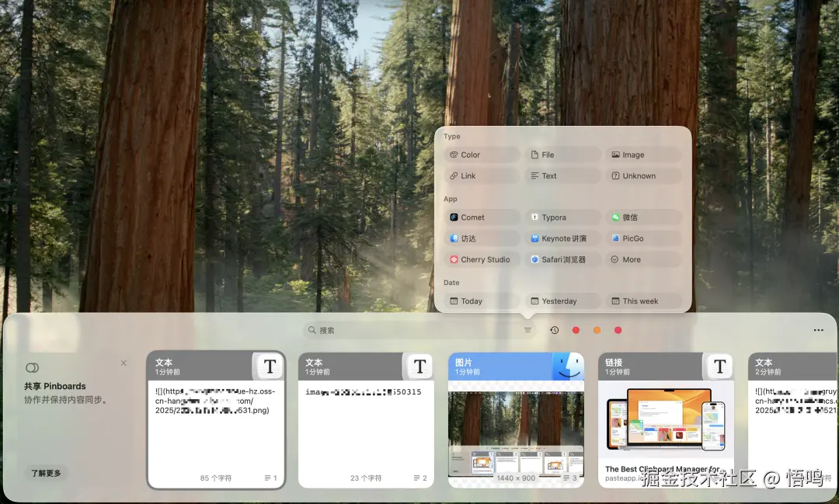Click the 了解更多 button
The width and height of the screenshot is (839, 504).
(x=46, y=473)
